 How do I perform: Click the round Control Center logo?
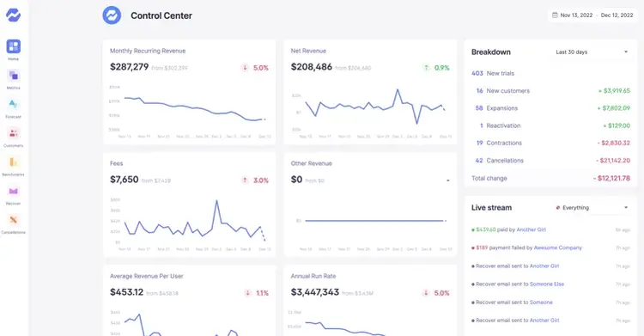(x=112, y=15)
